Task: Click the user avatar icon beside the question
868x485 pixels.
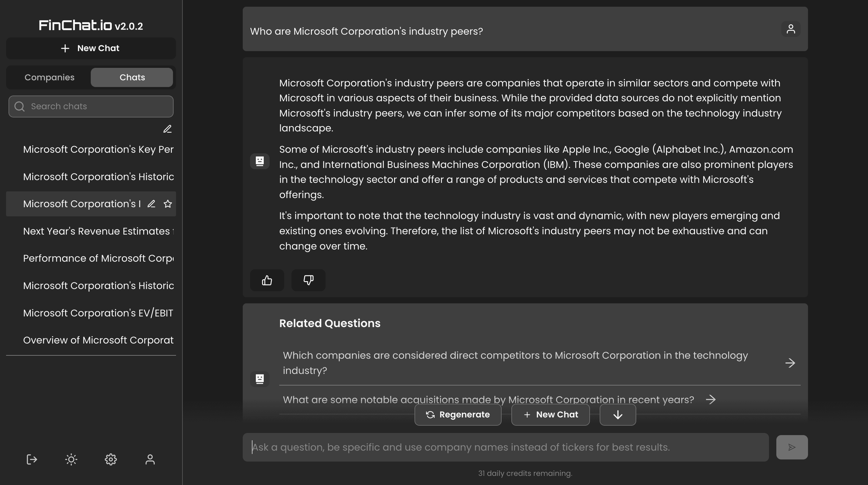Action: pos(791,29)
